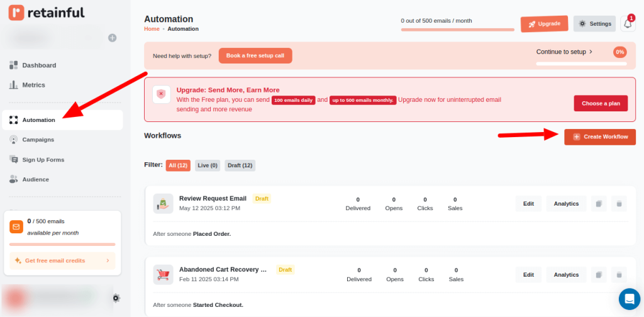Click the sidebar email quota progress bar
The height and width of the screenshot is (317, 644).
point(62,244)
